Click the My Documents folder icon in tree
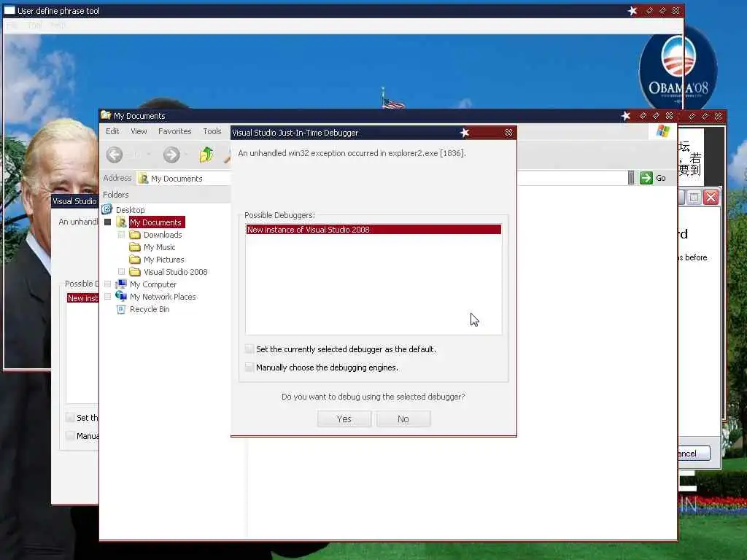Viewport: 747px width, 560px height. [x=122, y=222]
